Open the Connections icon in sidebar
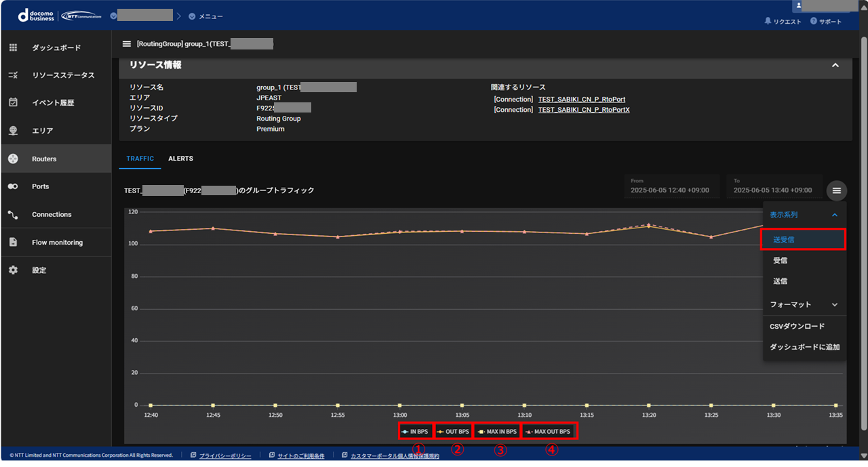This screenshot has width=868, height=467. (13, 214)
